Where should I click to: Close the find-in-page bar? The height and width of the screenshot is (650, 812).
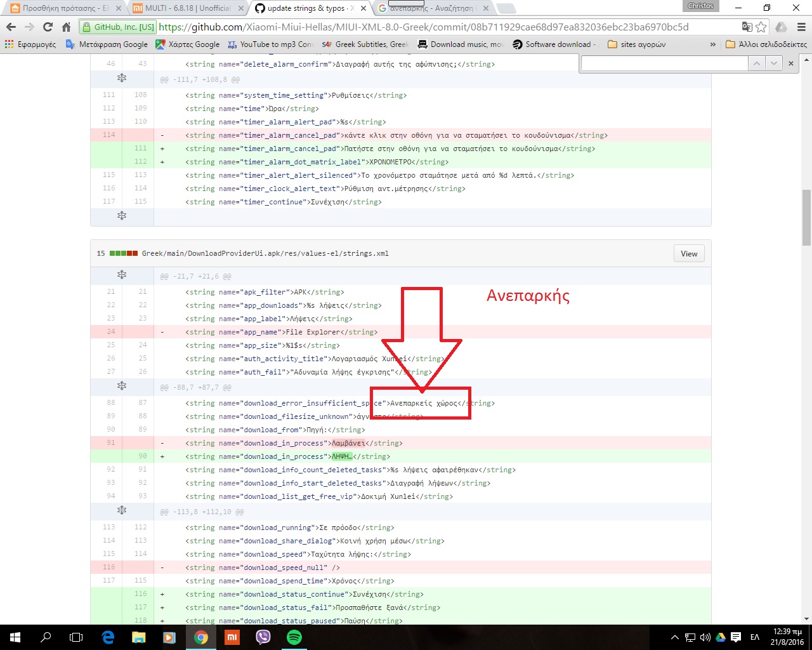point(790,63)
